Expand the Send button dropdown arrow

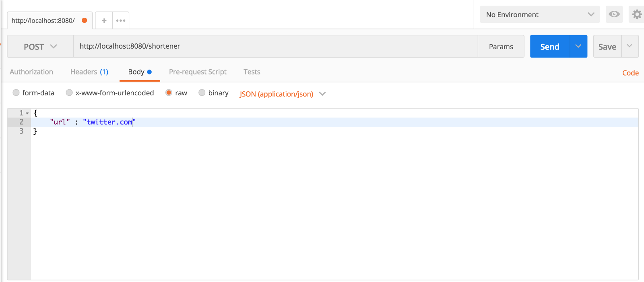(x=578, y=46)
